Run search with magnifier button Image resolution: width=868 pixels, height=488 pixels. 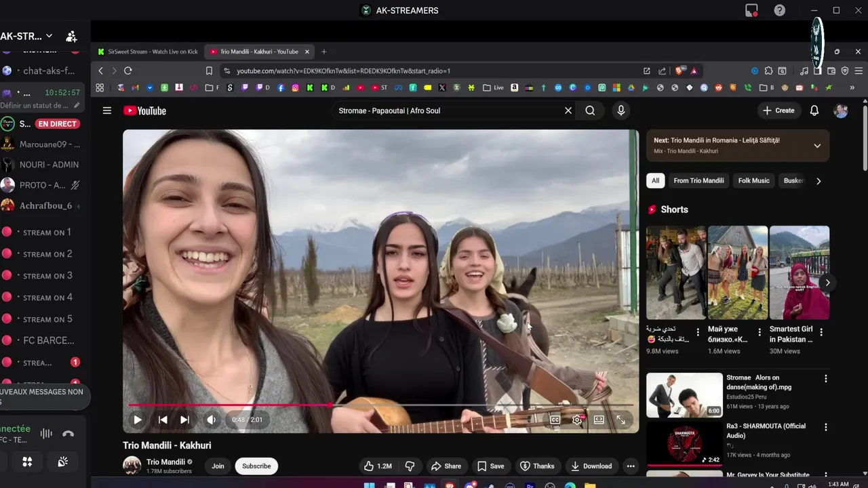pyautogui.click(x=590, y=110)
